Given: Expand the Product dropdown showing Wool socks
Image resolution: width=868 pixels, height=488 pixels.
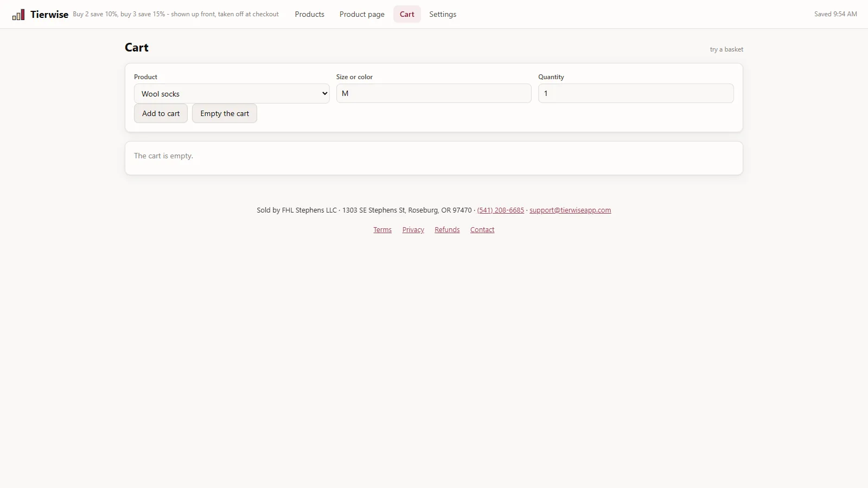Looking at the screenshot, I should click(x=232, y=93).
